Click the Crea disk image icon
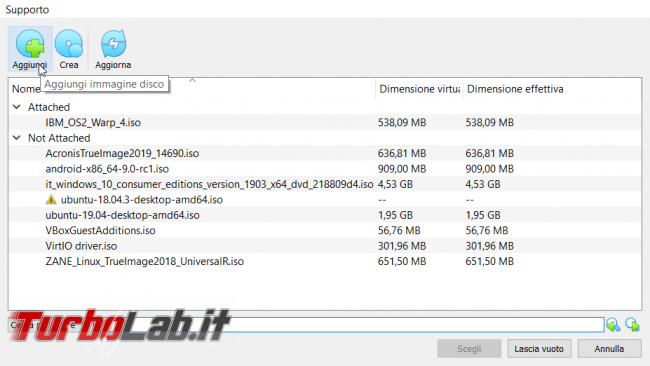Viewport: 650px width, 366px height. coord(68,43)
